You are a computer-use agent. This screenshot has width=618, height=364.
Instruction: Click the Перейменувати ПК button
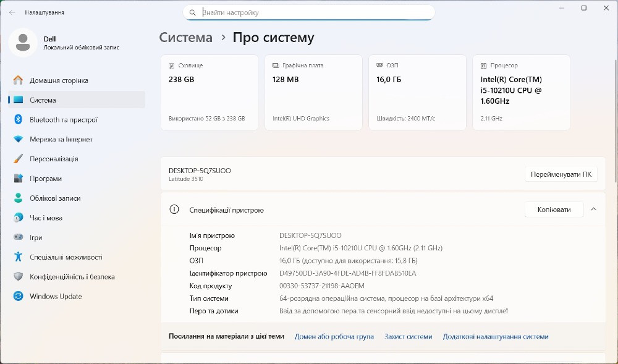[561, 174]
